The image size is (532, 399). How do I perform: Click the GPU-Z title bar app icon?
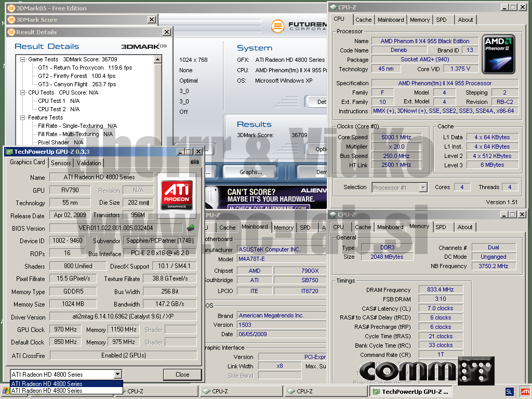click(x=9, y=152)
